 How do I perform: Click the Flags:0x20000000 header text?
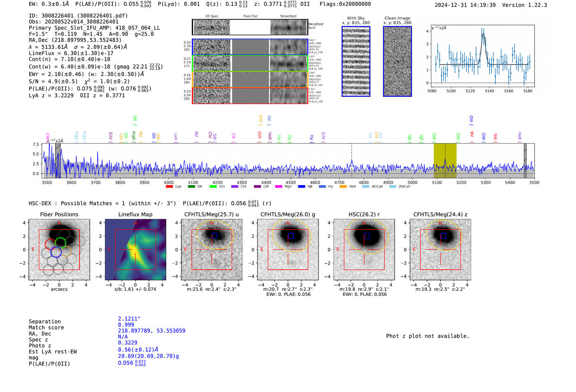[x=345, y=4]
